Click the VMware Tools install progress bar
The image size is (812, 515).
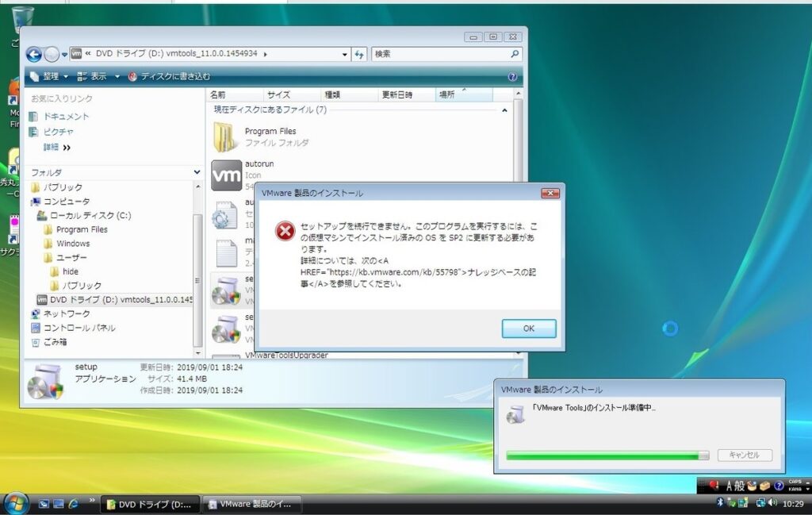point(607,455)
